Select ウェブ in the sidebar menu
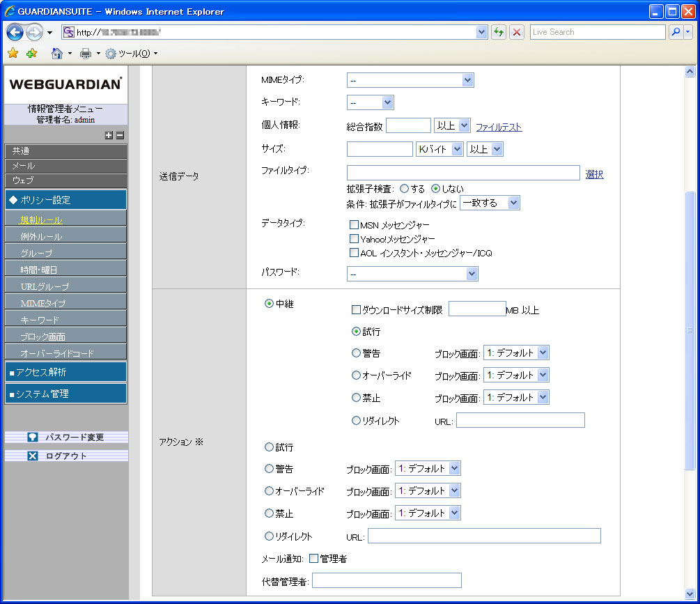 65,182
